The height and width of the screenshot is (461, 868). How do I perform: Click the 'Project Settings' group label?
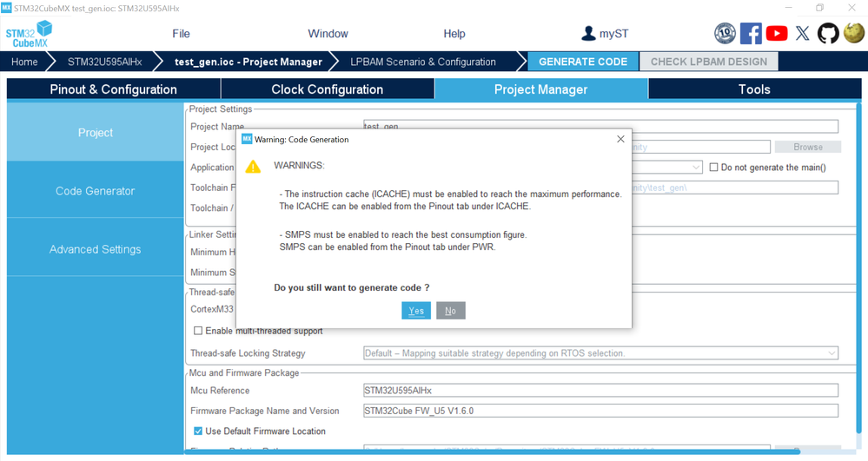click(221, 109)
